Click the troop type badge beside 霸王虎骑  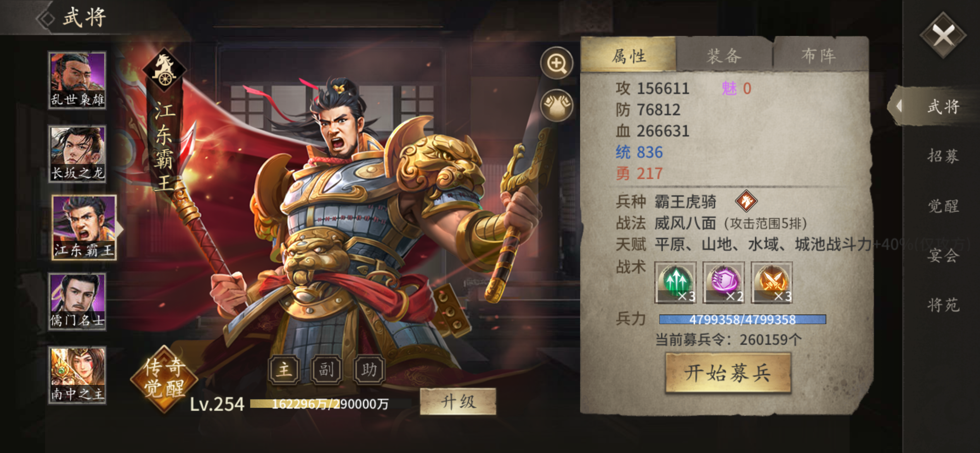(746, 201)
